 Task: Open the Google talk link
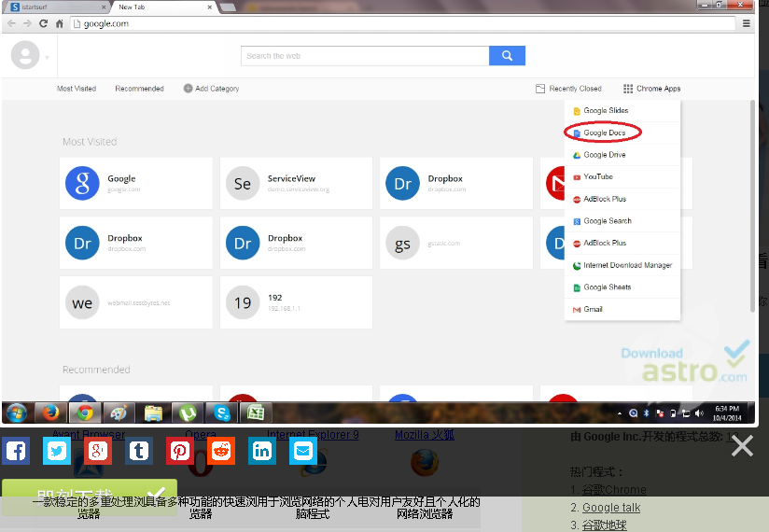click(611, 508)
